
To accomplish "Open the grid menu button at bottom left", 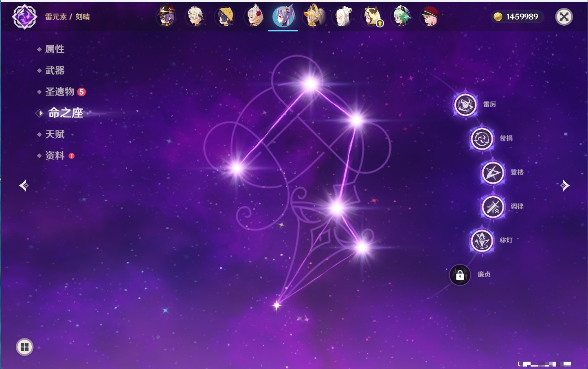I will tap(24, 347).
